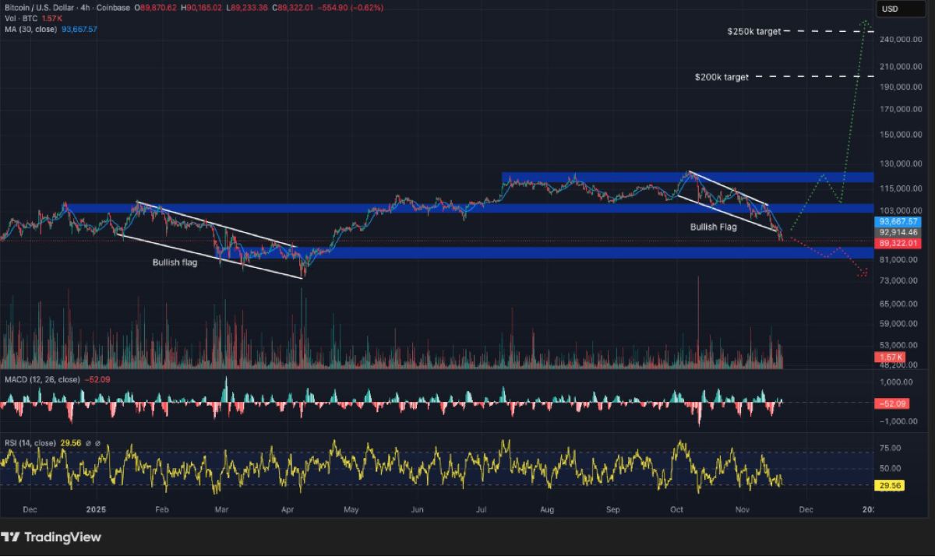935x560 pixels.
Task: Click the 170,000.00 price axis tick
Action: pos(900,108)
